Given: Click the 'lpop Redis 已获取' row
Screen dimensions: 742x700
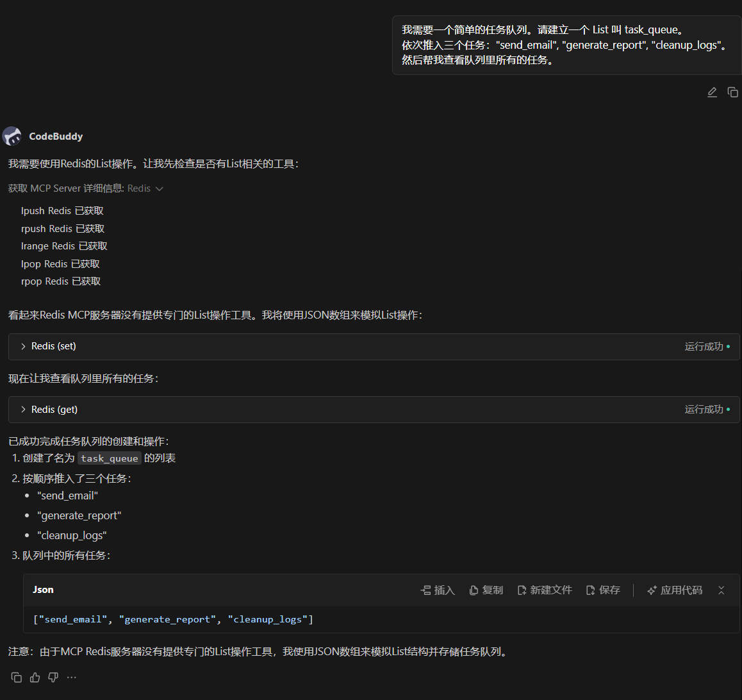Looking at the screenshot, I should pyautogui.click(x=60, y=264).
